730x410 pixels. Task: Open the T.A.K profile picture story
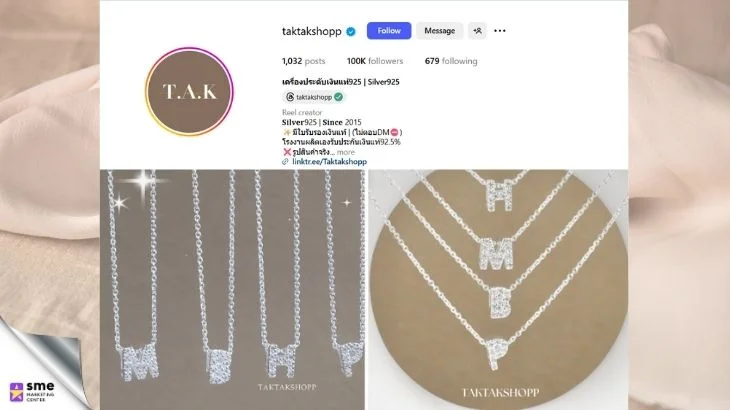189,91
